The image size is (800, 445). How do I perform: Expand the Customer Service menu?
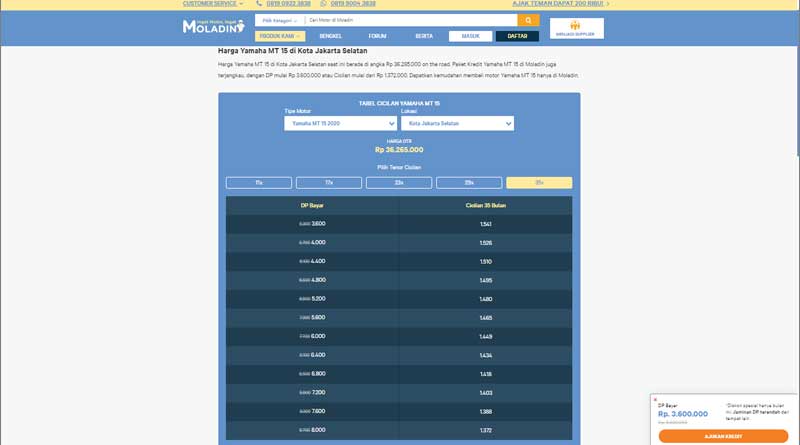point(212,4)
